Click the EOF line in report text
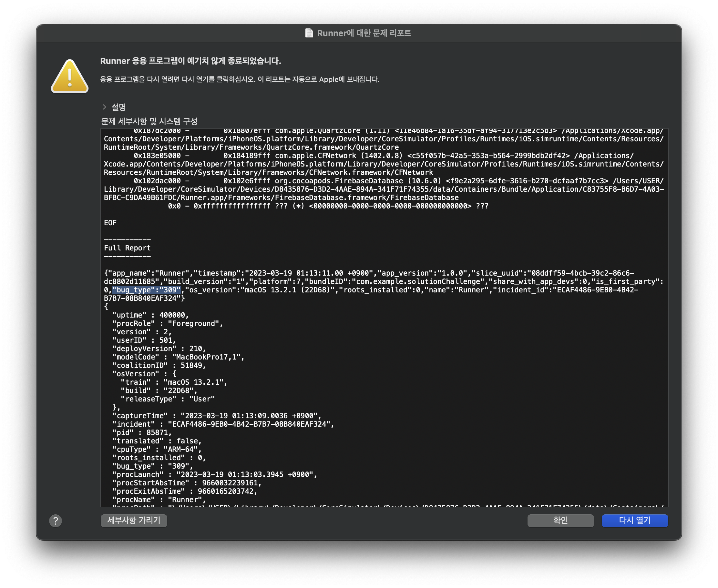 click(x=110, y=223)
